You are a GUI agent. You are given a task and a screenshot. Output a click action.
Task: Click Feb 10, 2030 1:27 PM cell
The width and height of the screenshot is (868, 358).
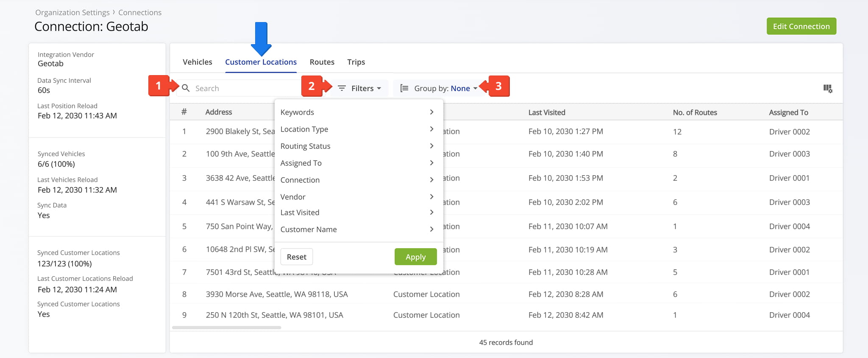[566, 131]
